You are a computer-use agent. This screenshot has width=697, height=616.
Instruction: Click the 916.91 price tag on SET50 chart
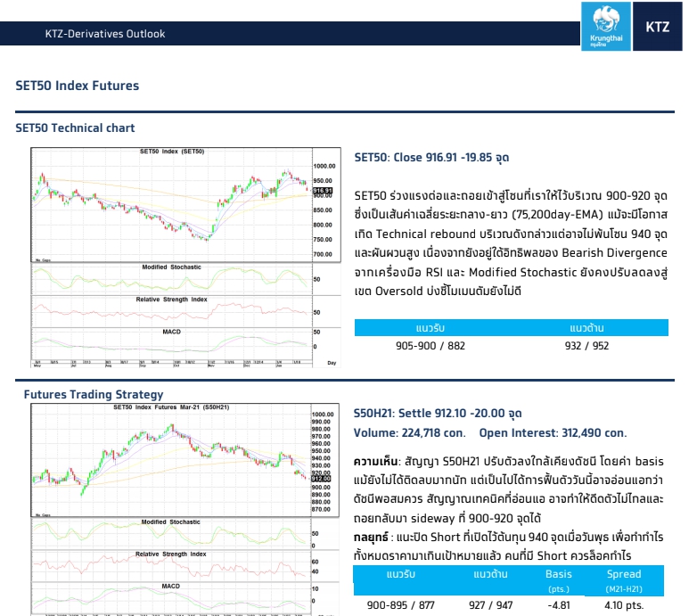coord(323,190)
